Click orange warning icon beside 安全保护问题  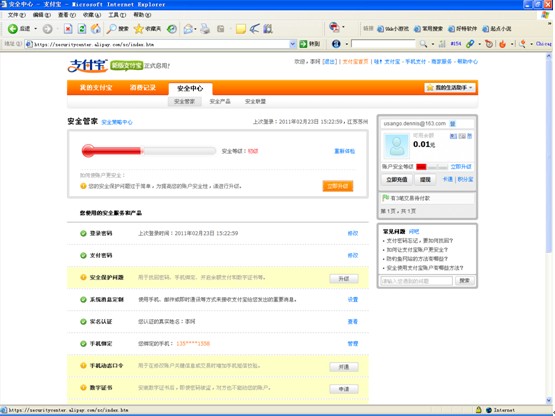(x=83, y=277)
